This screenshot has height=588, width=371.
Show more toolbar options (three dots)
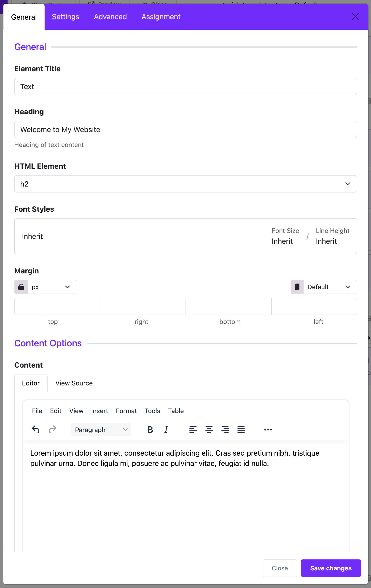point(268,429)
